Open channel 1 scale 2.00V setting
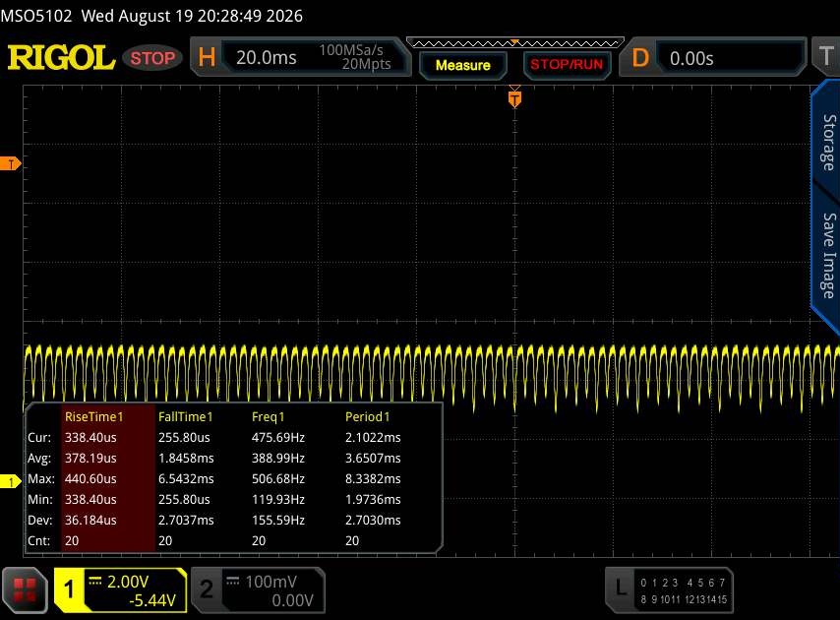The width and height of the screenshot is (840, 620). 128,582
